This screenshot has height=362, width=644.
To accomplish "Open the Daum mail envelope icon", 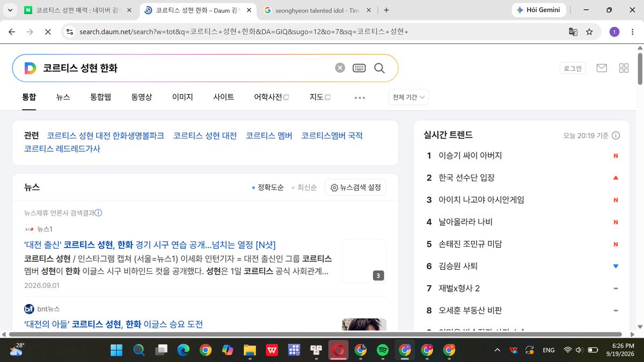I will (602, 68).
